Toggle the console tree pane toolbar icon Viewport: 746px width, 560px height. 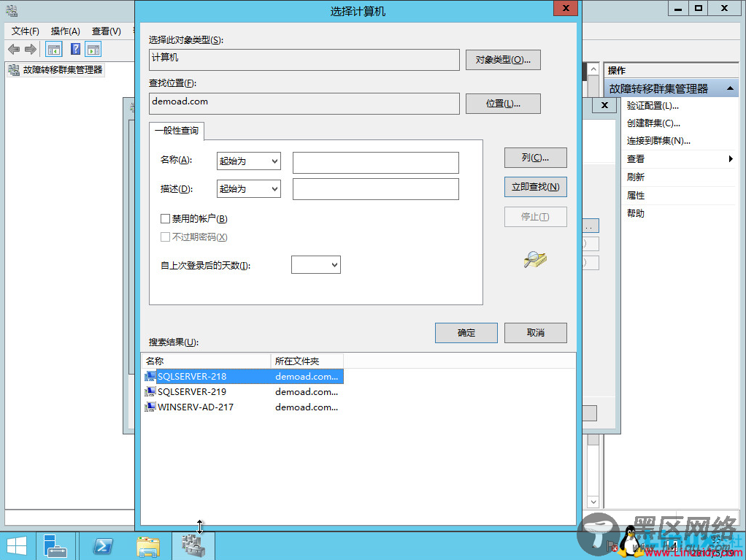coord(54,49)
